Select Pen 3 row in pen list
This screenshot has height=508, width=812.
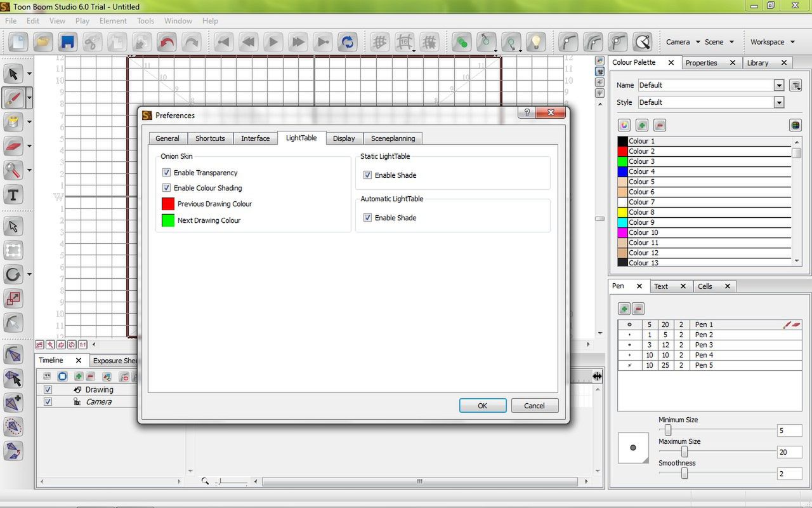[x=710, y=345]
